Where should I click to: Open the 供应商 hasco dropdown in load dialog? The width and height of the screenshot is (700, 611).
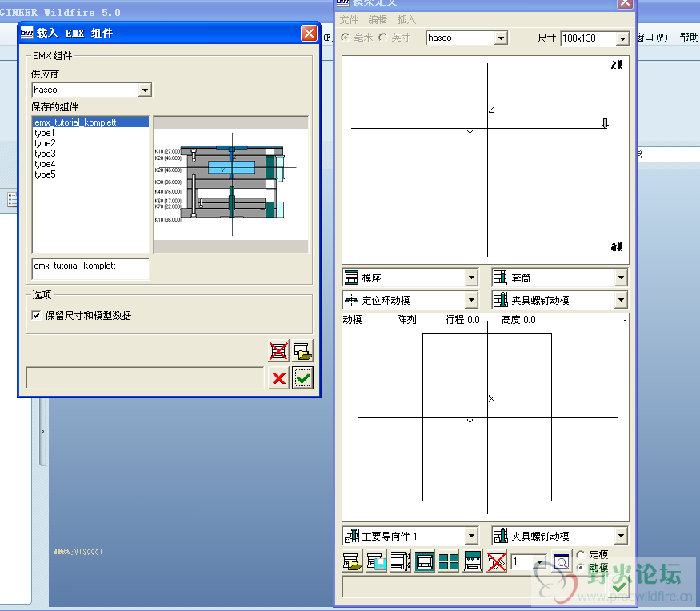coord(145,90)
